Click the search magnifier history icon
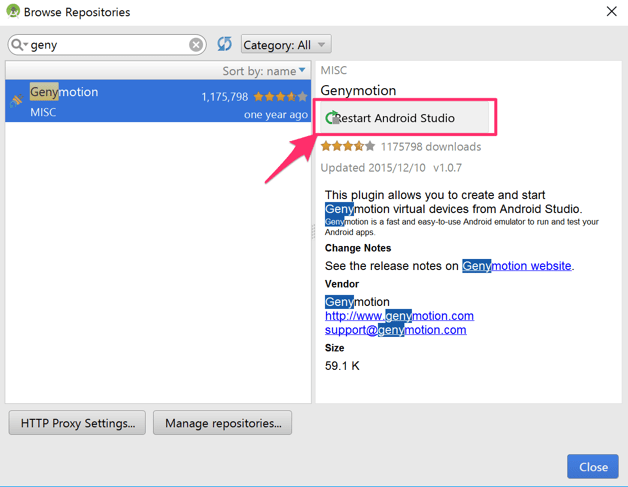Screen dimensions: 628x487 (18, 44)
